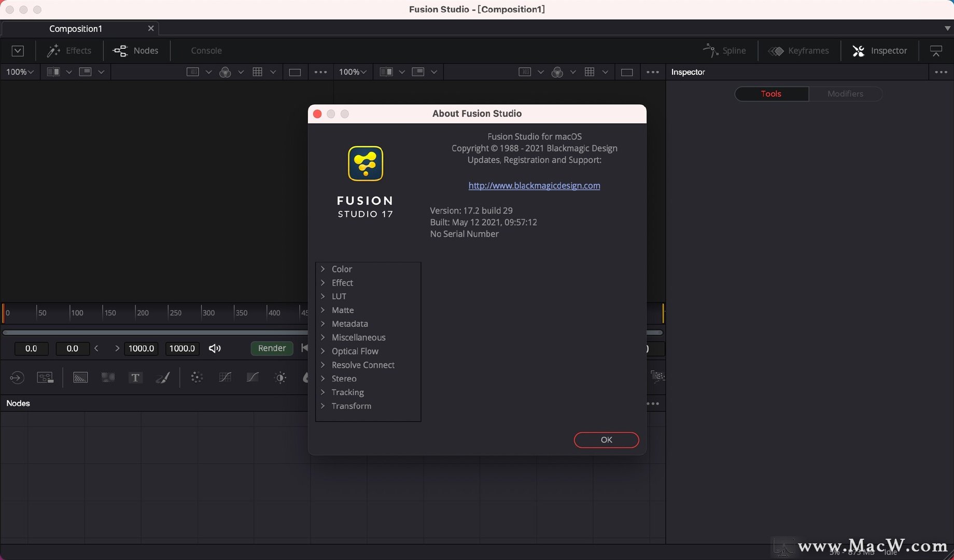Image resolution: width=954 pixels, height=560 pixels.
Task: Open the Nodes panel options menu
Action: coord(653,403)
